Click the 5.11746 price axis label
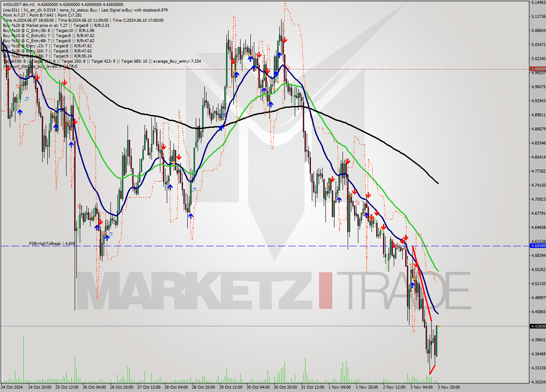546x392 pixels. 538,17
